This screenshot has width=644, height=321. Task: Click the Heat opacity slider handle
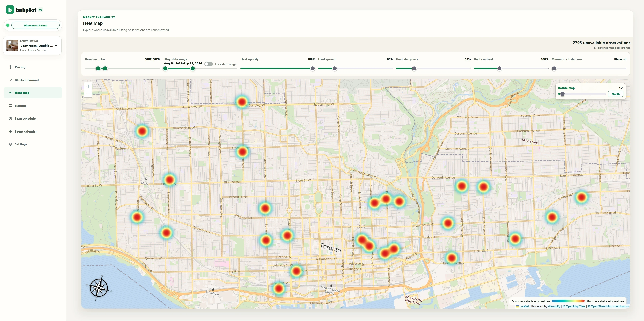312,69
